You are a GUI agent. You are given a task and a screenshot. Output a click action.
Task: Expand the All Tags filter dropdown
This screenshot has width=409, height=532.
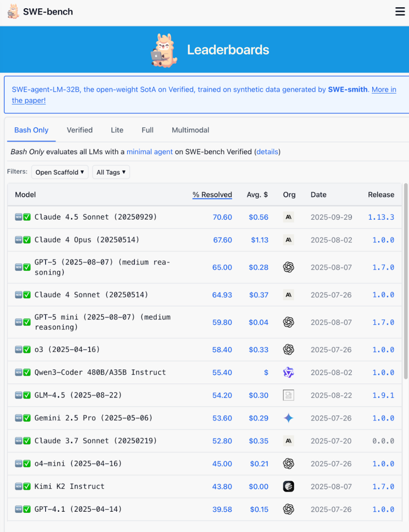click(111, 172)
